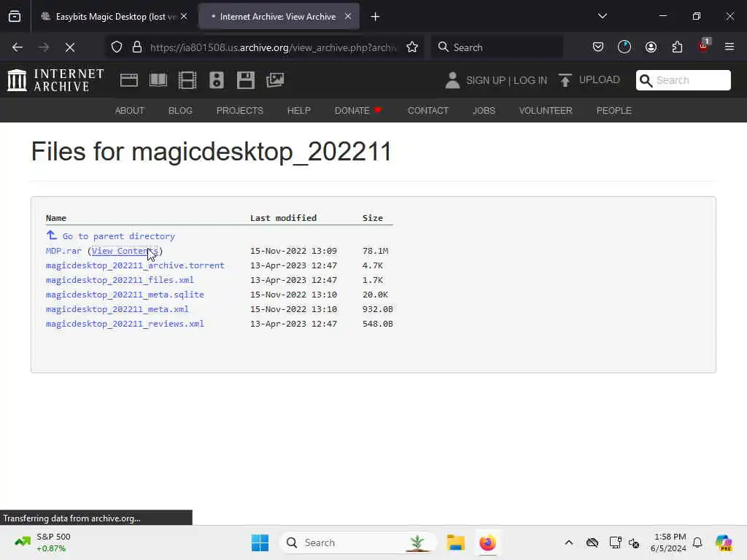
Task: Click the user avatar icon beside Sign Up
Action: (452, 80)
